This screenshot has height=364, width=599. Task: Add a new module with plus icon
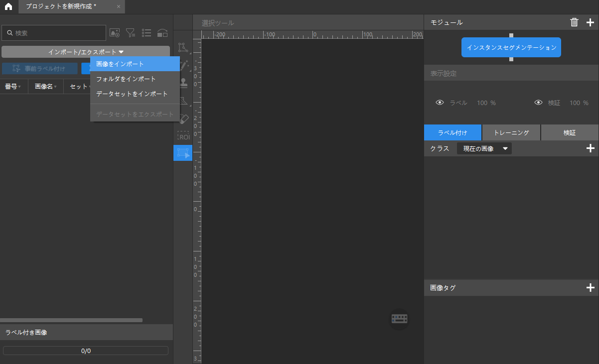tap(591, 22)
